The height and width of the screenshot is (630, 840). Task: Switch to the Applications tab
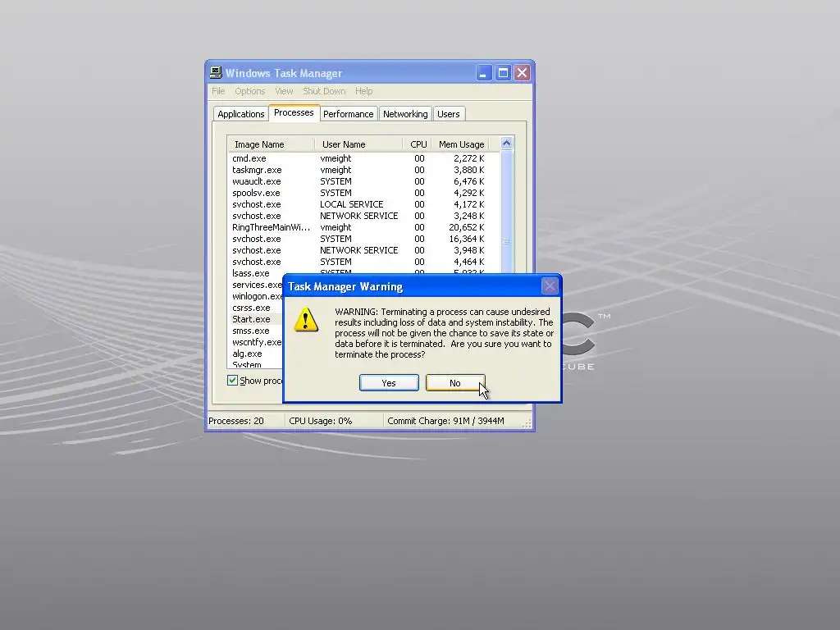click(x=240, y=114)
